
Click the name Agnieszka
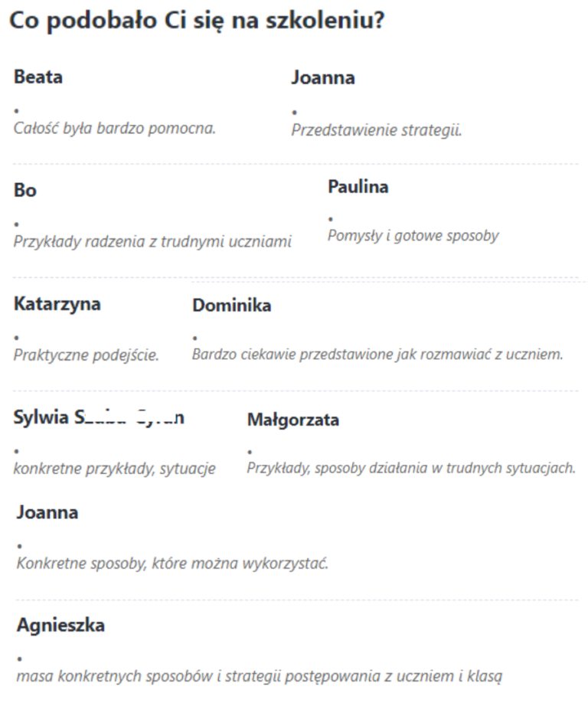(60, 626)
